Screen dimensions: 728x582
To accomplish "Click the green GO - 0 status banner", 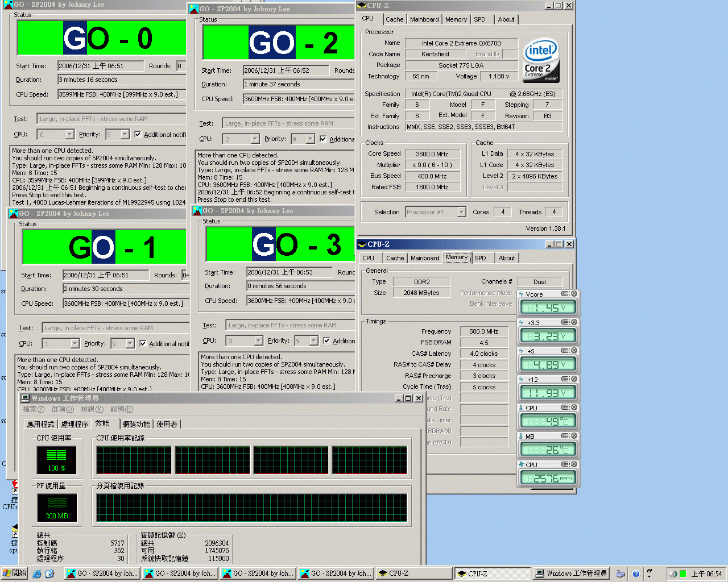I will pos(102,38).
